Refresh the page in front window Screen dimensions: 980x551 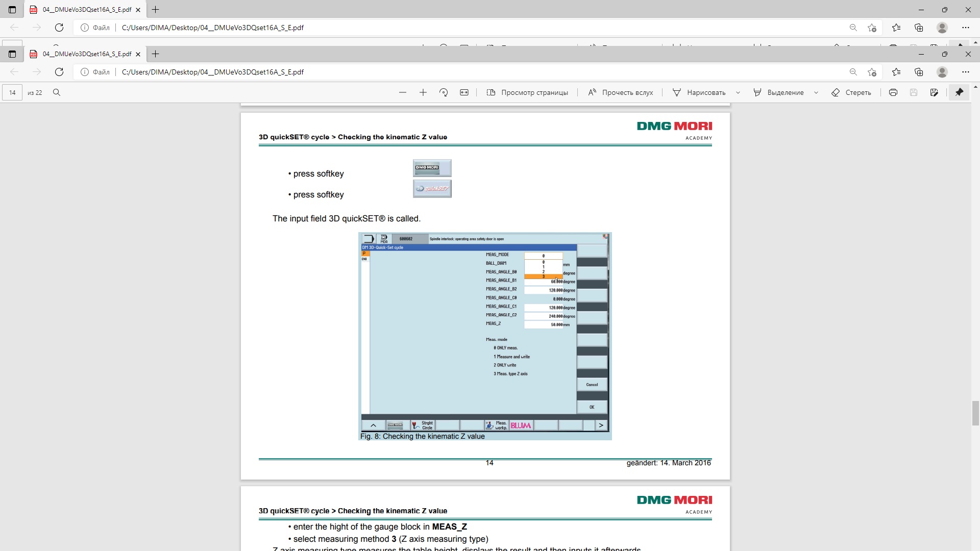coord(59,72)
